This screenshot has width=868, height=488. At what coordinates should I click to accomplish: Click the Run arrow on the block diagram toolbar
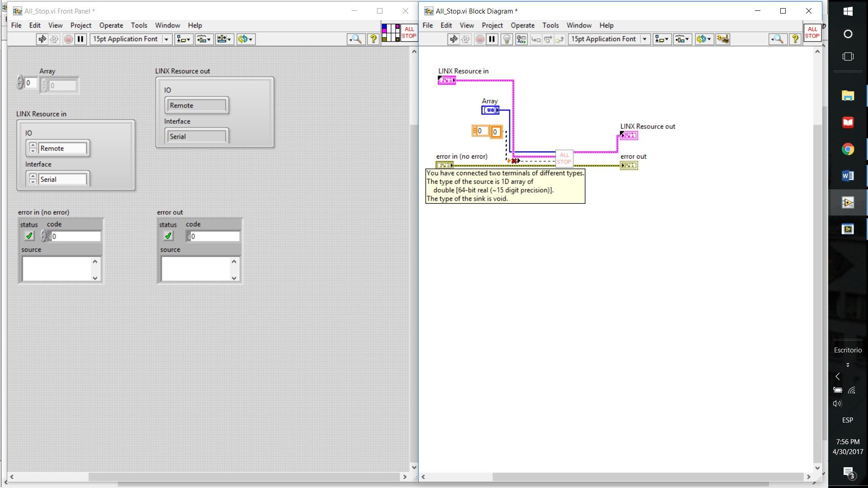click(x=454, y=39)
